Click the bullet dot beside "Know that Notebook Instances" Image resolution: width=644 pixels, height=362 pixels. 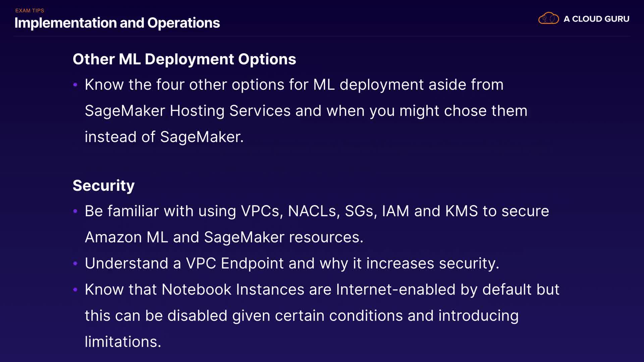pyautogui.click(x=75, y=290)
